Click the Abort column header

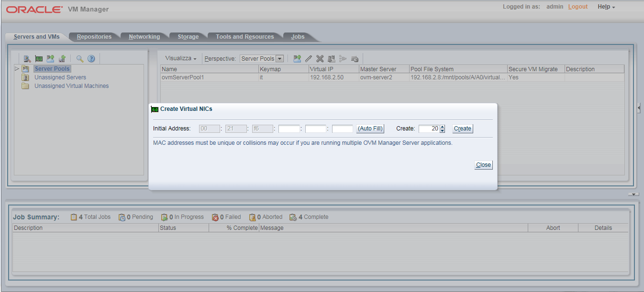tap(553, 228)
